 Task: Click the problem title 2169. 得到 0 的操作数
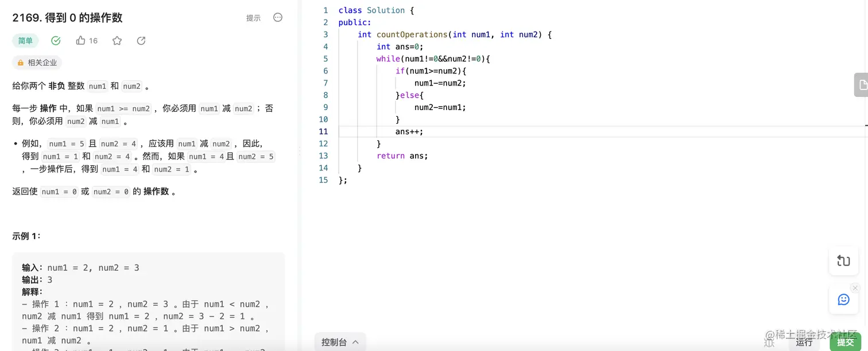click(x=67, y=18)
